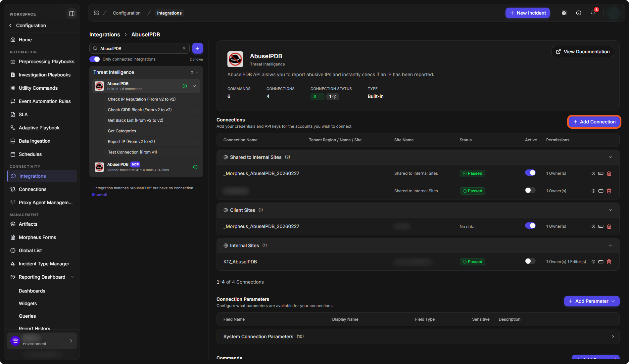The width and height of the screenshot is (629, 364).
Task: Click the notifications bell icon
Action: tap(593, 13)
